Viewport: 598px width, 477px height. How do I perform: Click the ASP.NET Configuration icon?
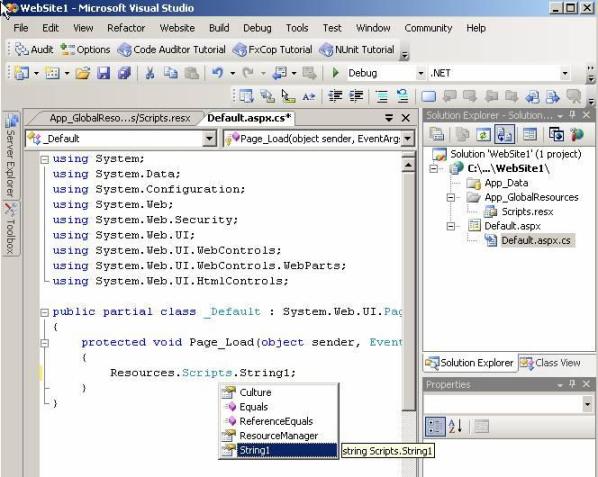pos(577,134)
